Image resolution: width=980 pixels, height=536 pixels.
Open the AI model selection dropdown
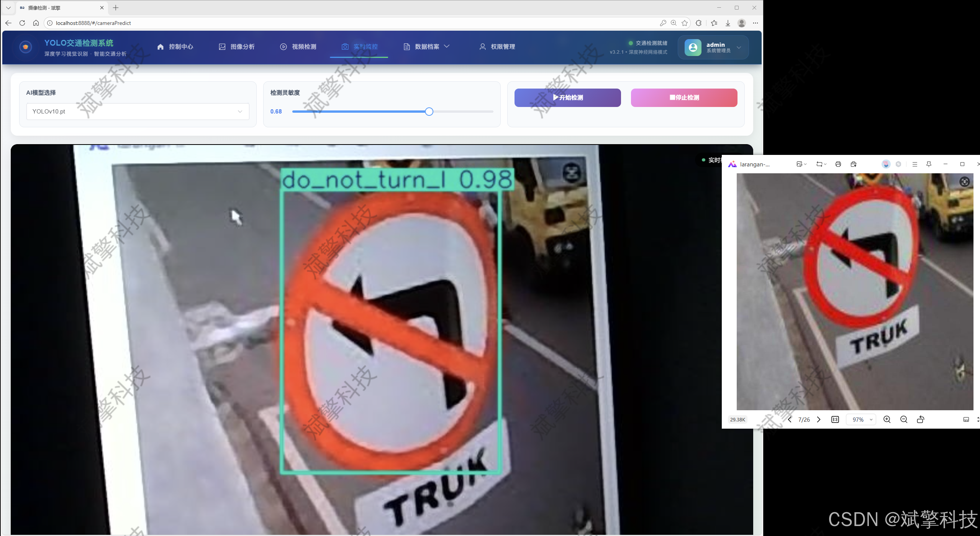[138, 112]
